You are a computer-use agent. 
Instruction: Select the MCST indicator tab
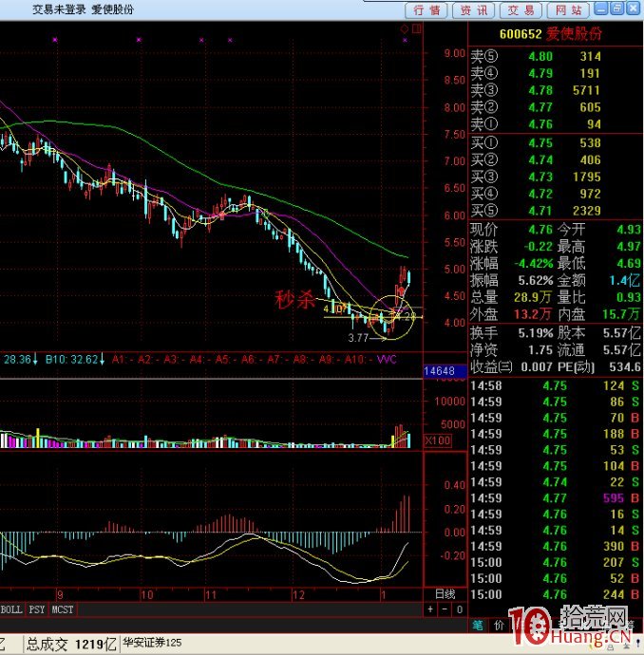(x=63, y=608)
